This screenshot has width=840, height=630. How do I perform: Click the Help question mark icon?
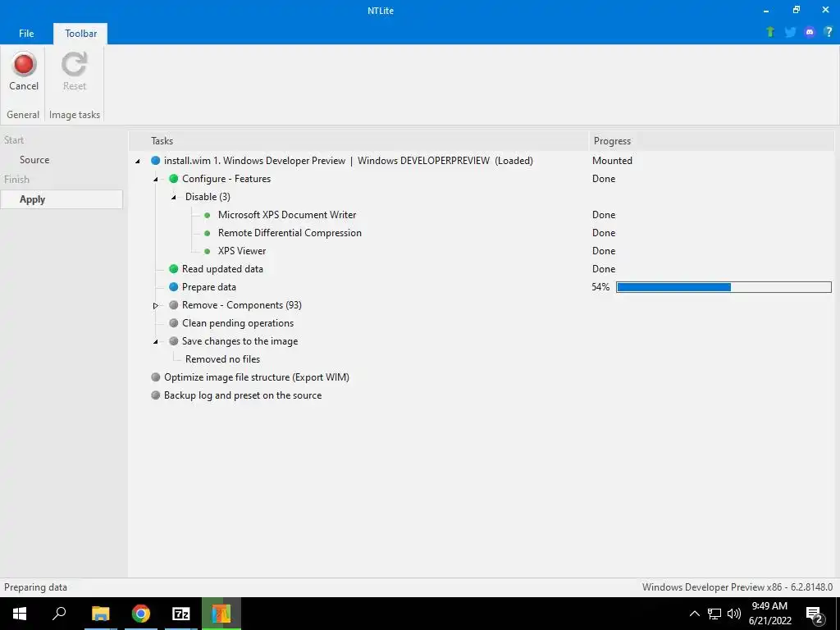(829, 32)
